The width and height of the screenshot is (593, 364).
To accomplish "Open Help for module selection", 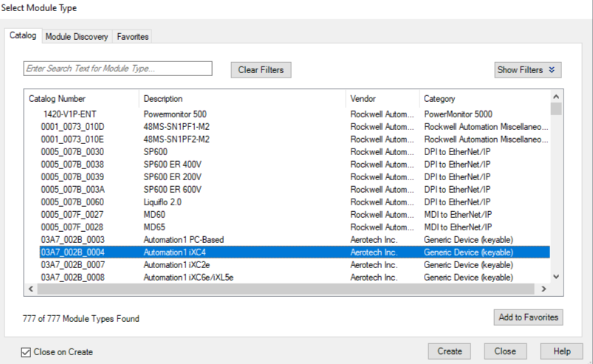I will tap(561, 351).
